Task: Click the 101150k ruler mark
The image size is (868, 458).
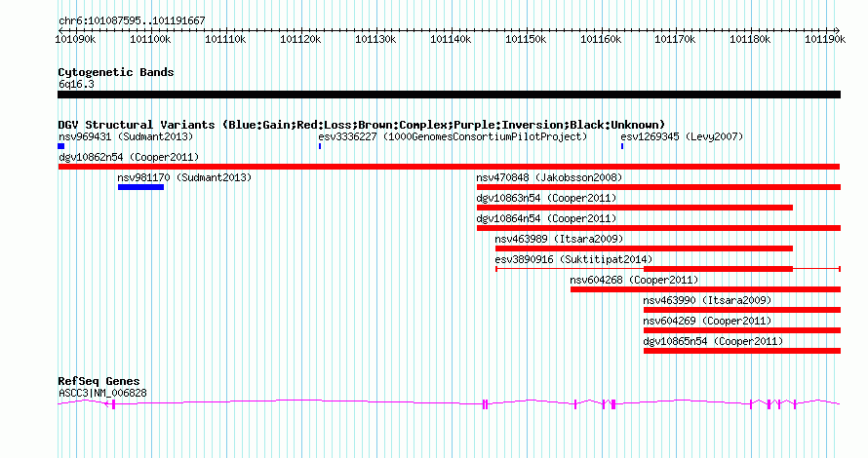Action: click(526, 39)
